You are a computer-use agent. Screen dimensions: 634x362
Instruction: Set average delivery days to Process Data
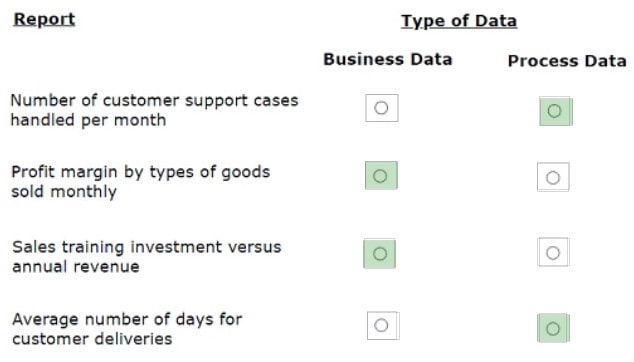tap(553, 328)
